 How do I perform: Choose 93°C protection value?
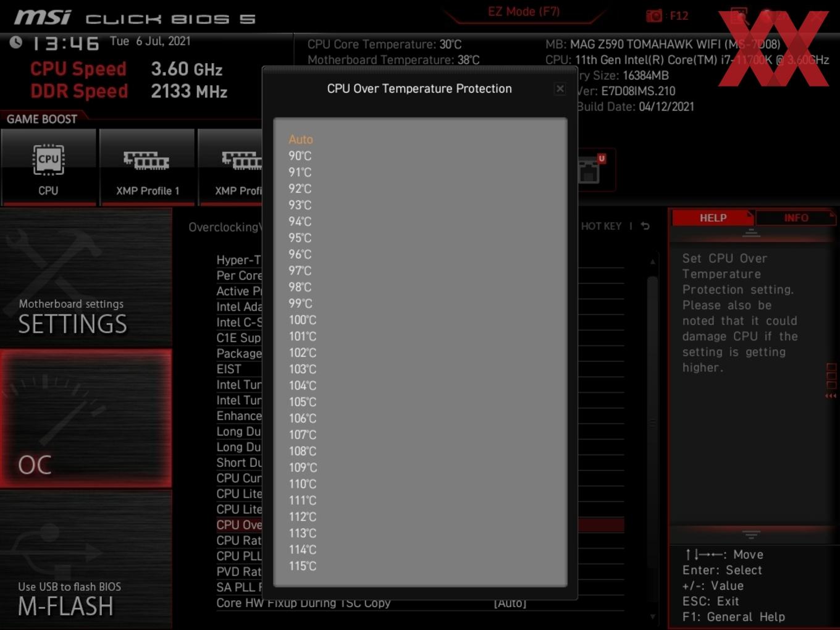coord(300,205)
